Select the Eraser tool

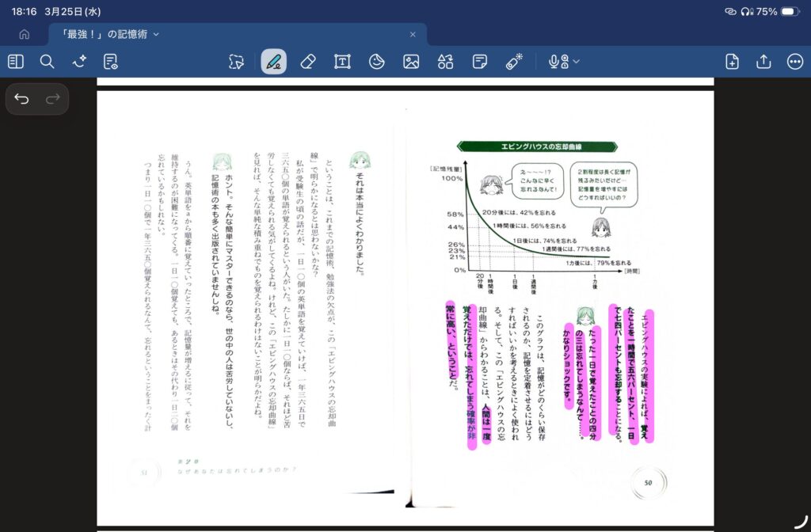tap(308, 62)
